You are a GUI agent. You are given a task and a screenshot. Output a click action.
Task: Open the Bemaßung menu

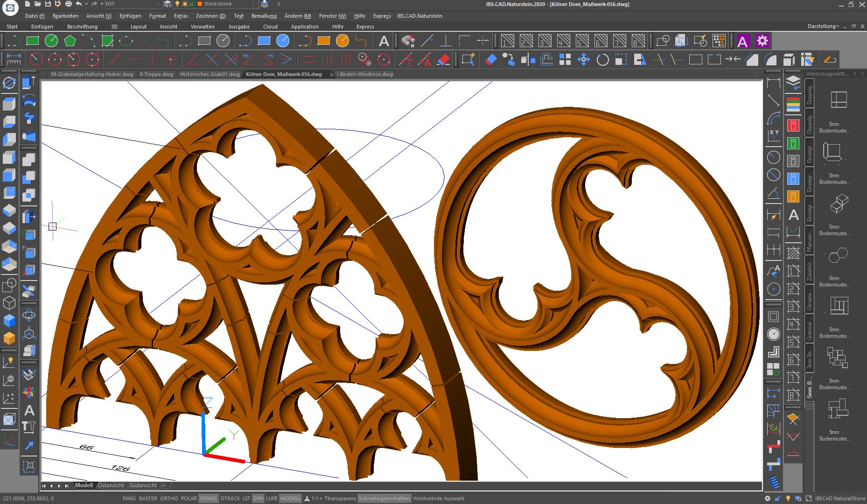coord(264,16)
